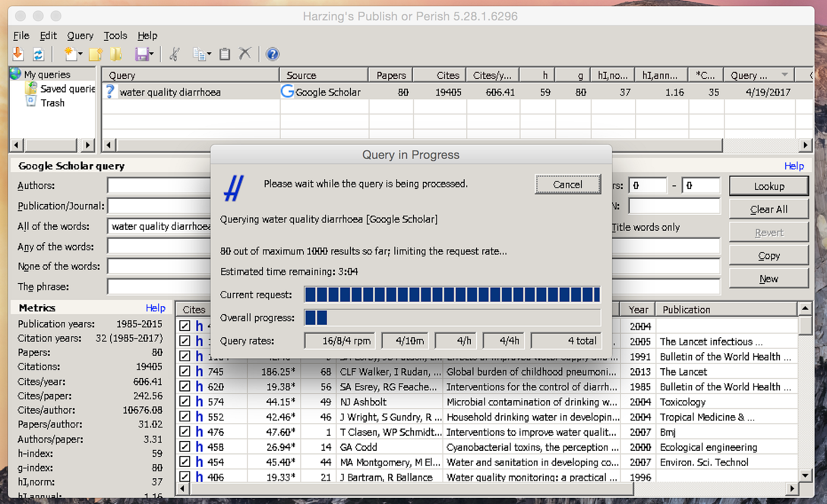Click the Clear All button
This screenshot has height=504, width=827.
[769, 209]
